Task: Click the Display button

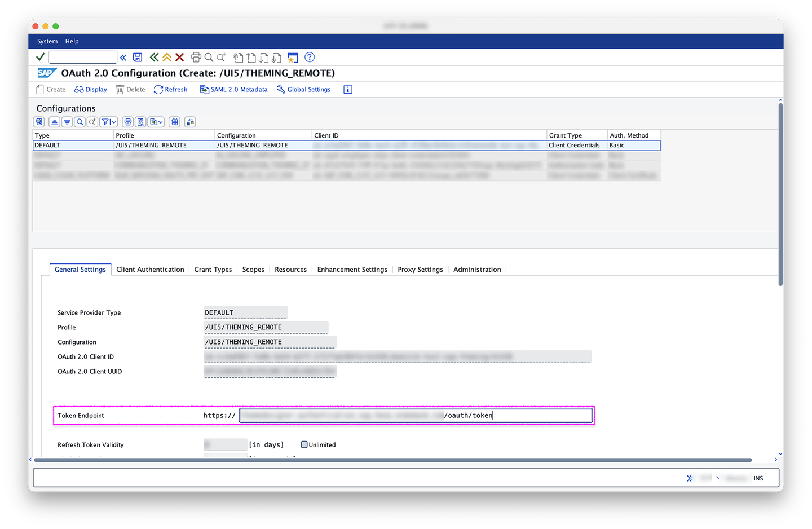Action: pos(91,89)
